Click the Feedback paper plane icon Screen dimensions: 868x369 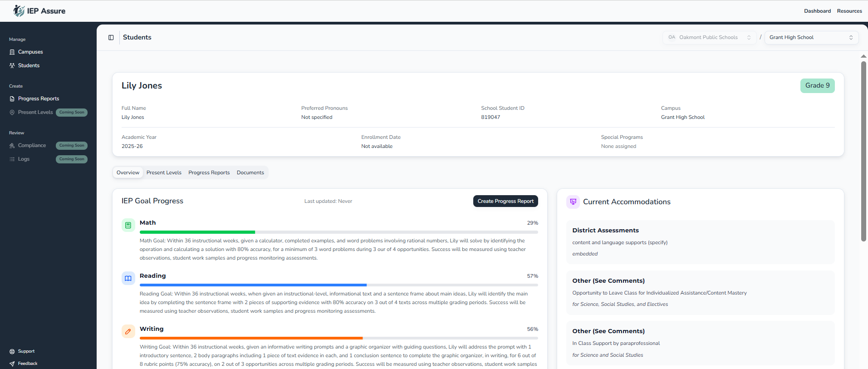click(12, 364)
